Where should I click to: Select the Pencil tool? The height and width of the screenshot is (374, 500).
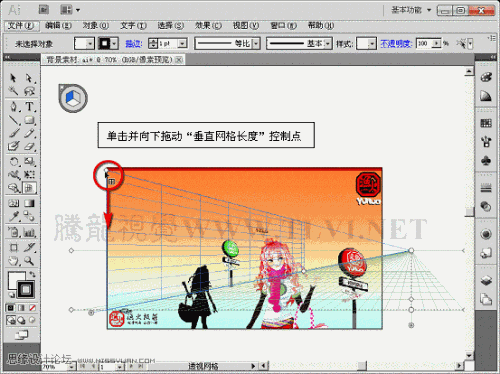click(x=29, y=133)
